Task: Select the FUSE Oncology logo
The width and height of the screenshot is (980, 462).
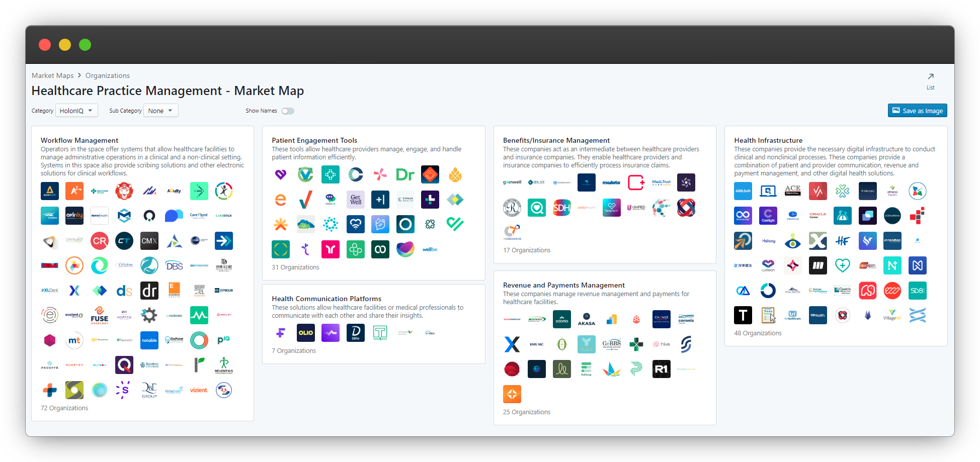Action: [x=100, y=315]
